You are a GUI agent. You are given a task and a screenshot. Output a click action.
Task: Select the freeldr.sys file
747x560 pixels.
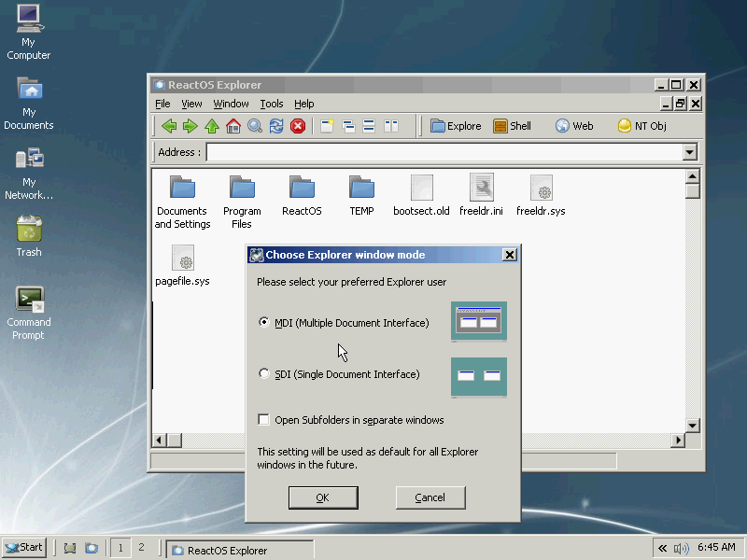(x=541, y=196)
